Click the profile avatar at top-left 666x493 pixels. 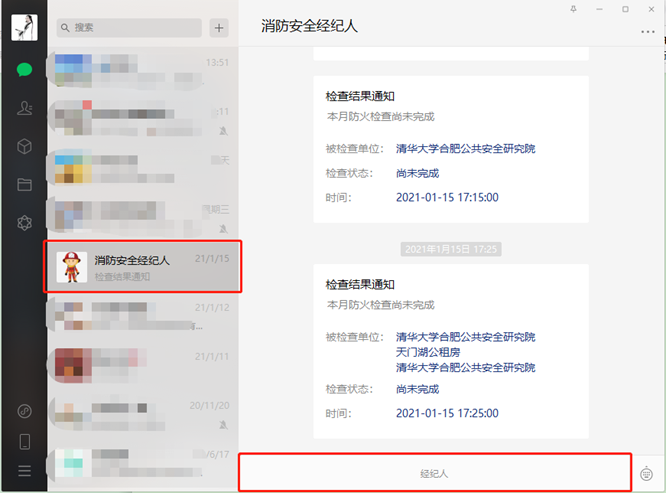(24, 28)
